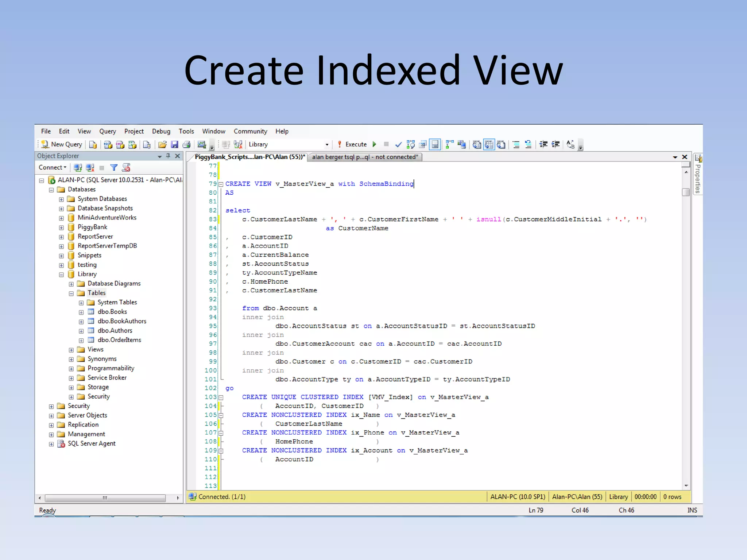
Task: Click the Parse checkmark icon
Action: (x=398, y=145)
